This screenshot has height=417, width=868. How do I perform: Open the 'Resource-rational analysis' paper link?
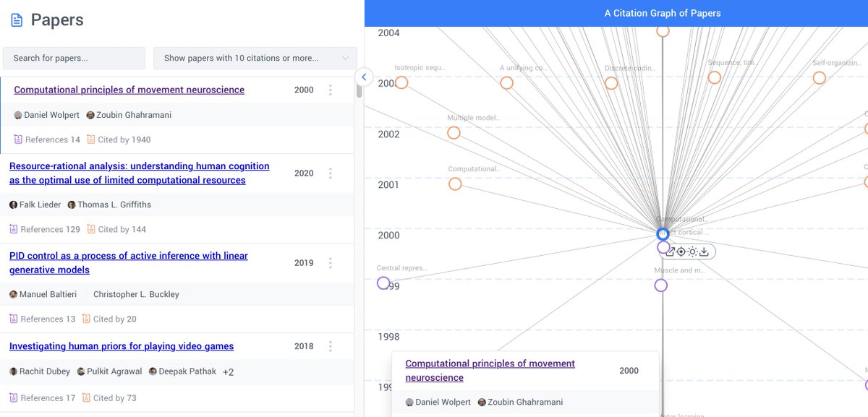[x=140, y=173]
